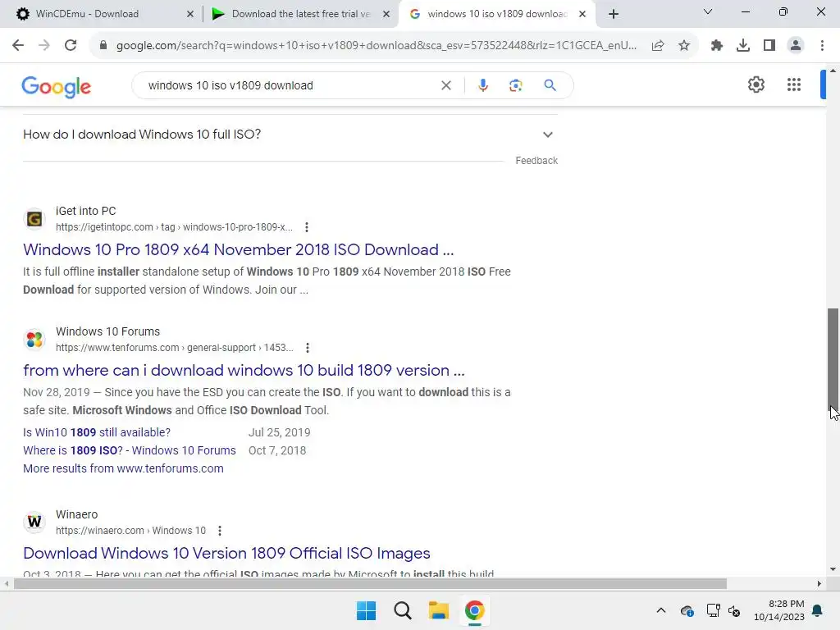Viewport: 840px width, 630px height.
Task: Click the horizontal scrollbar thumb
Action: click(x=370, y=583)
